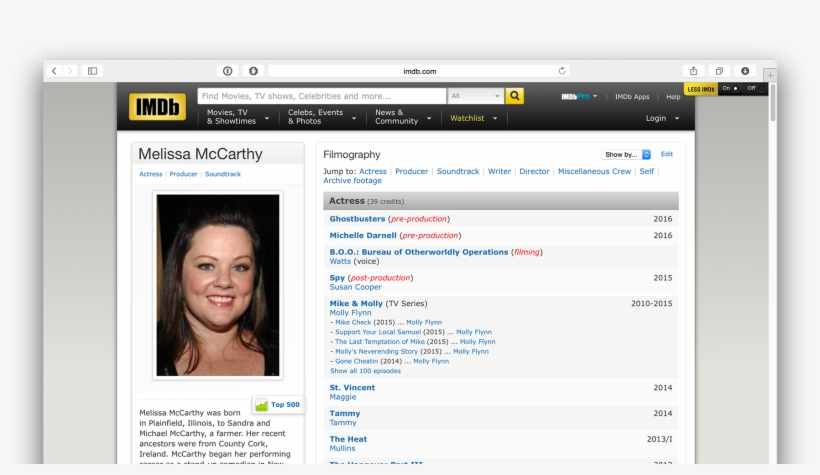Click the half-filled circle extension icon

coord(253,71)
